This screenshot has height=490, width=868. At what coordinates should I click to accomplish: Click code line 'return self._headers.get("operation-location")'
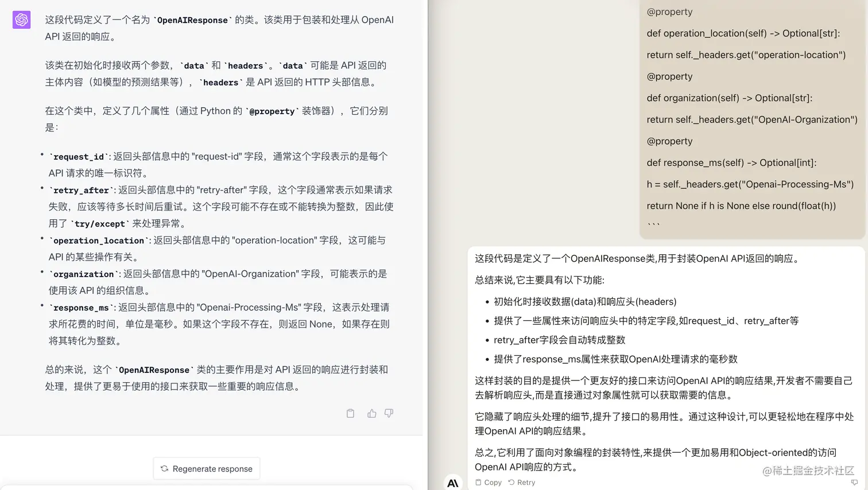[746, 55]
